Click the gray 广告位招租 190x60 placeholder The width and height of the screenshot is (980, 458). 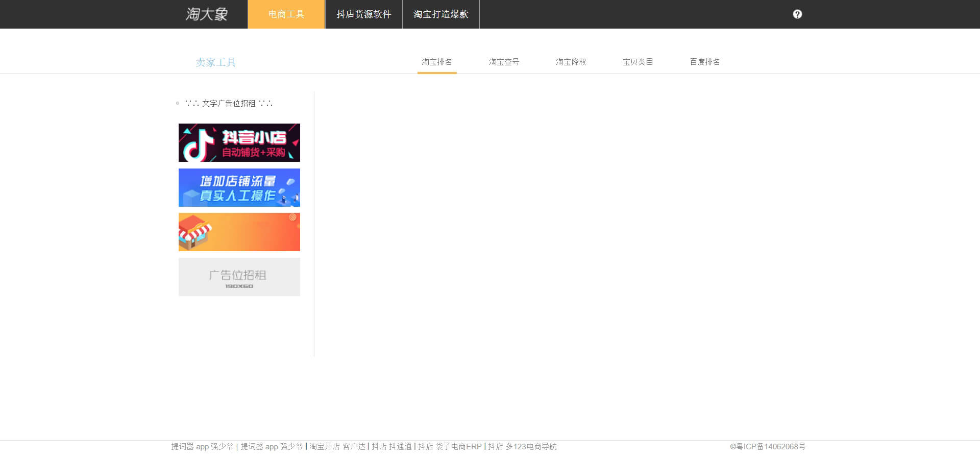coord(239,277)
